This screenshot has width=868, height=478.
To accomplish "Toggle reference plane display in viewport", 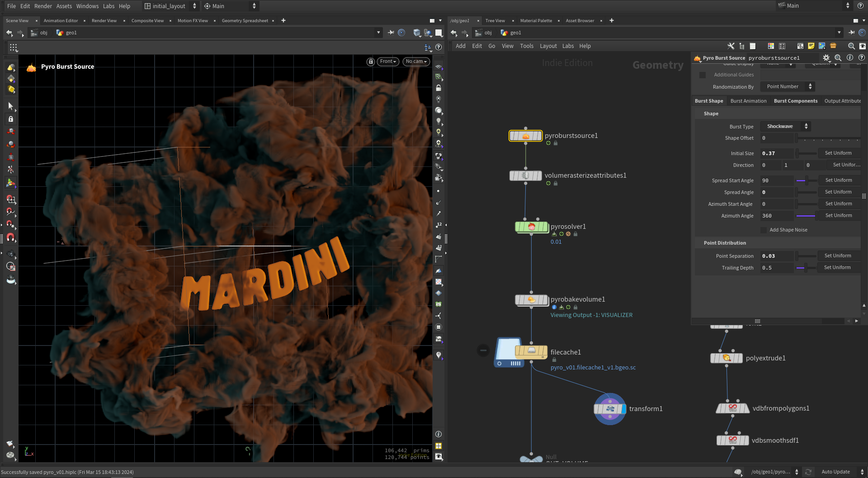I will point(439,66).
